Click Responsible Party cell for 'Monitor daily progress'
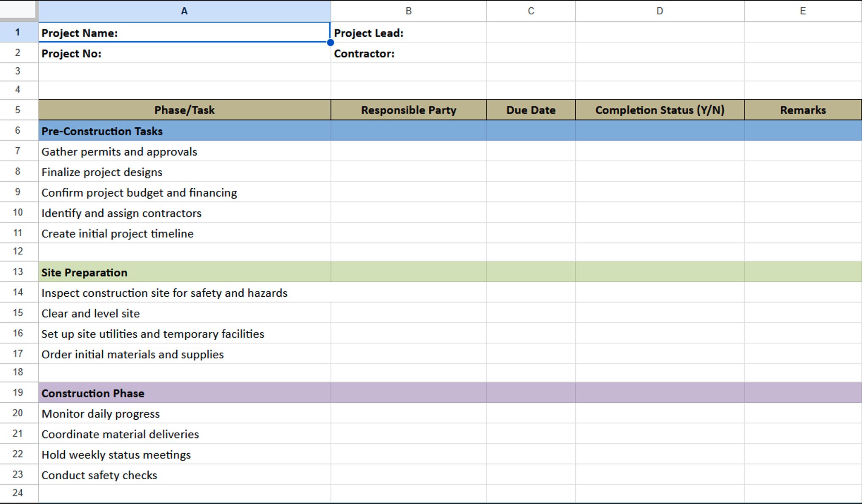The height and width of the screenshot is (504, 862). (408, 413)
